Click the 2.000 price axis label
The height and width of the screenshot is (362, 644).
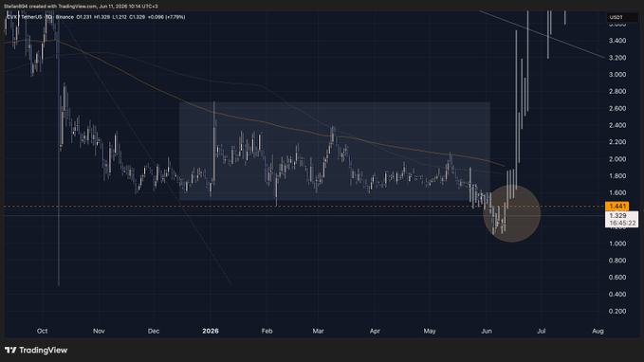pyautogui.click(x=617, y=159)
